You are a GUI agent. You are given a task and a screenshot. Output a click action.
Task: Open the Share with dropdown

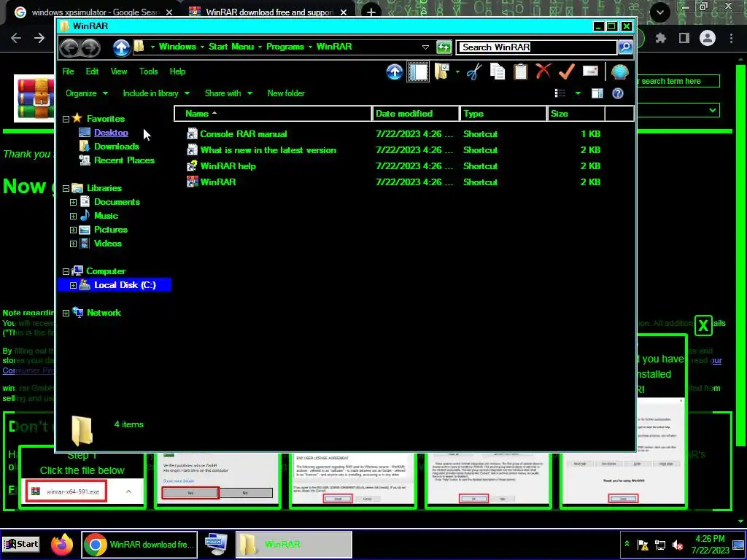click(228, 93)
